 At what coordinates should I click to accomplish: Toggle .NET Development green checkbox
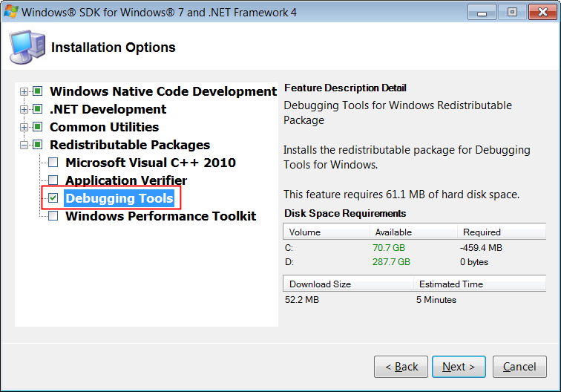pos(38,109)
